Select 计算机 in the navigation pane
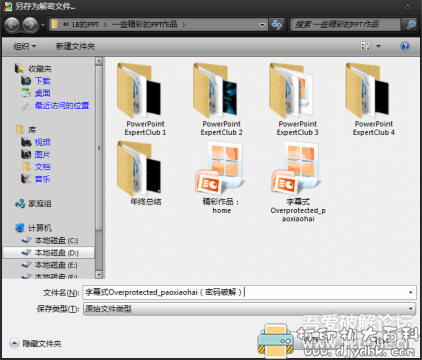Image resolution: width=422 pixels, height=360 pixels. click(40, 228)
